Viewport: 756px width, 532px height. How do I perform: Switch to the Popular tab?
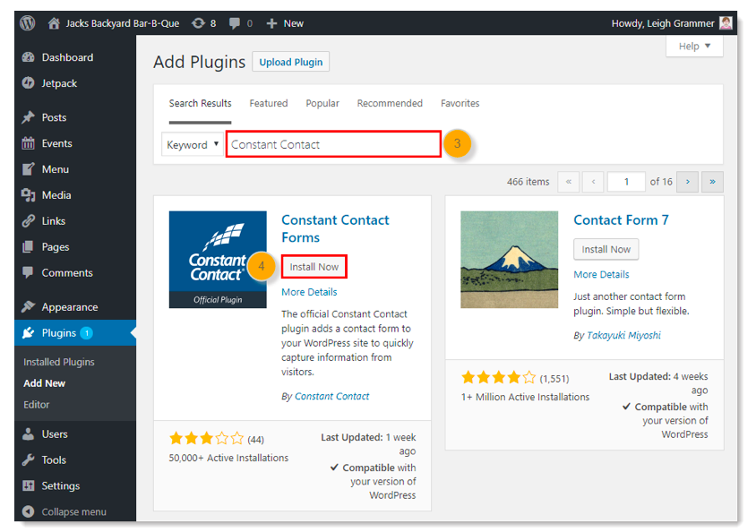click(322, 103)
